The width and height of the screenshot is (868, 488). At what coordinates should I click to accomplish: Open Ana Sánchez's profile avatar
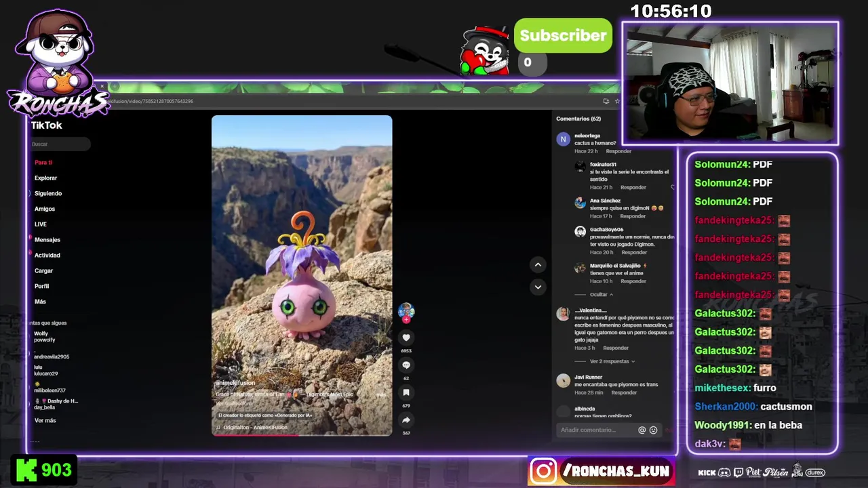[x=580, y=203]
